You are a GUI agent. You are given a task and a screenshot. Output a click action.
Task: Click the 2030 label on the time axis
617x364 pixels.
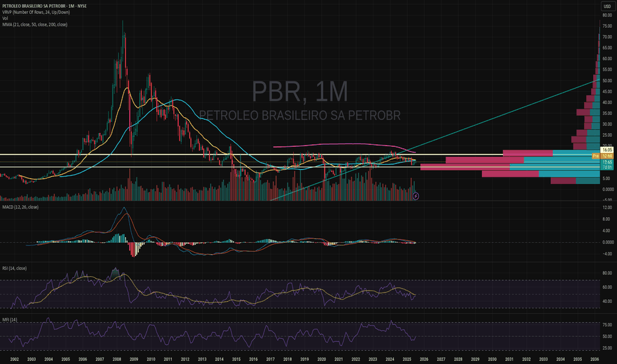[492, 359]
